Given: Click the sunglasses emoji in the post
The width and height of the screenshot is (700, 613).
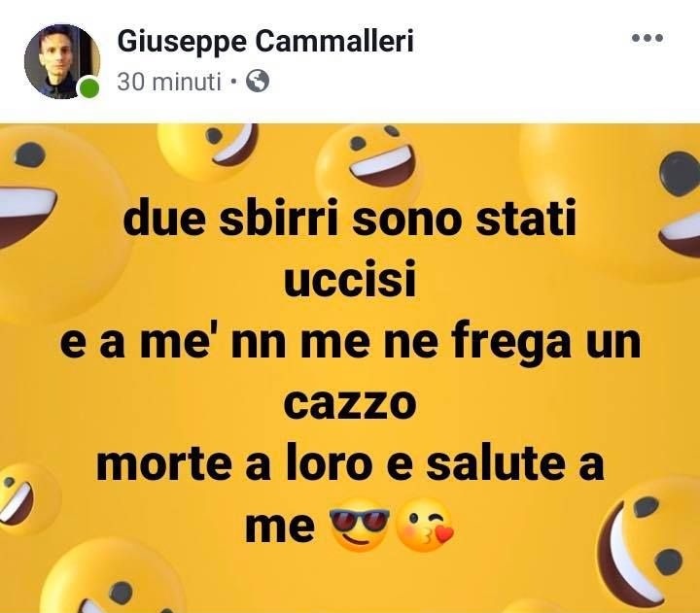Looking at the screenshot, I should [360, 528].
